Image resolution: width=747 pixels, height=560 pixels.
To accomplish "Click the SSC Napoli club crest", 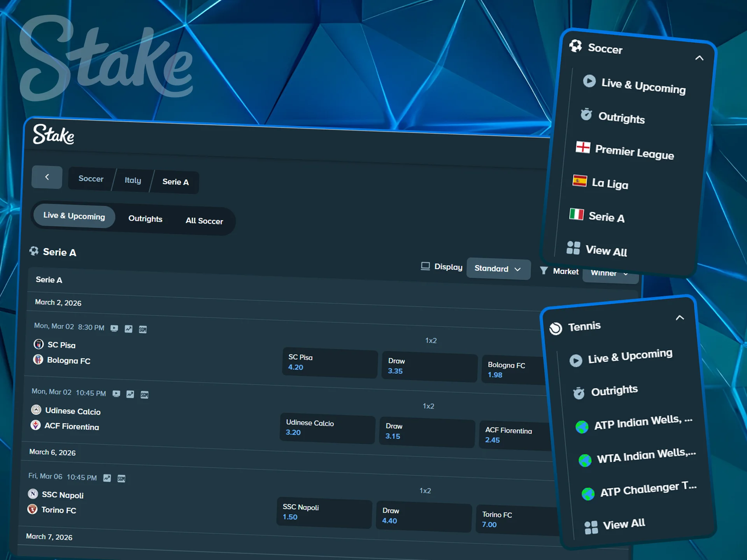I will [x=33, y=494].
